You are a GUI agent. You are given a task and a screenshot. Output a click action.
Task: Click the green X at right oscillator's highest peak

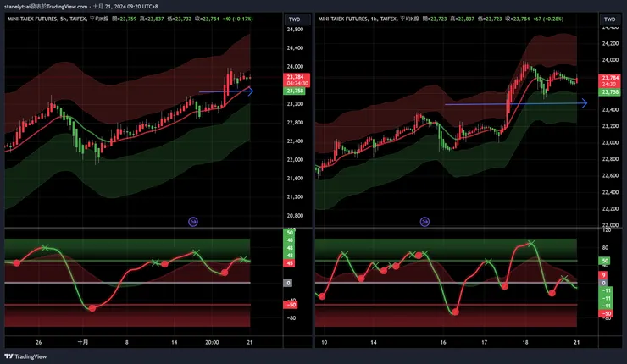tap(531, 243)
